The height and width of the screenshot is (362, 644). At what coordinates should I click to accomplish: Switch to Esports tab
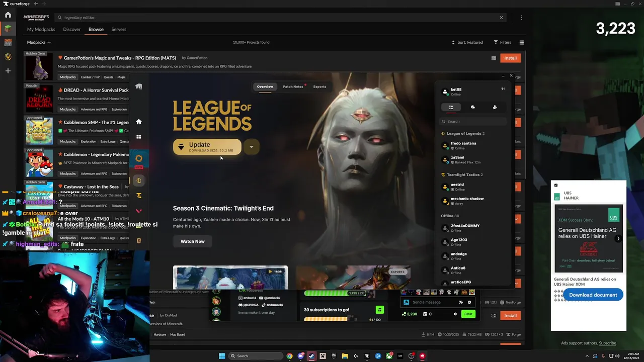click(319, 86)
